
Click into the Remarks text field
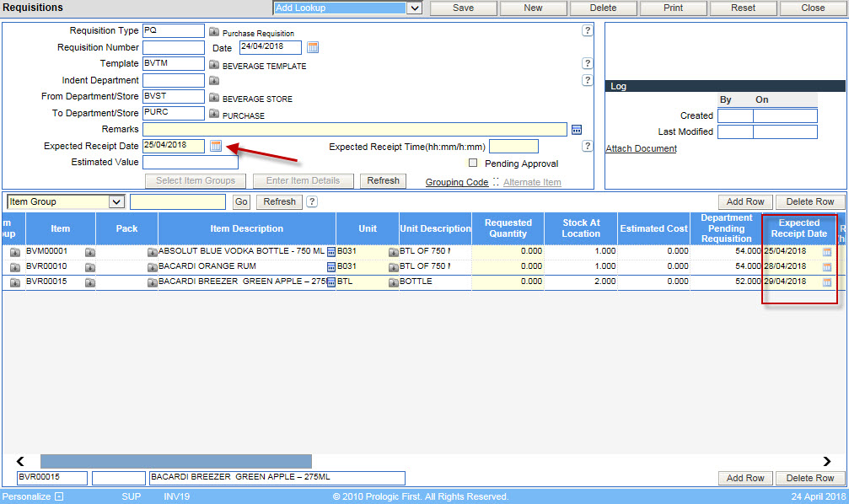click(355, 130)
